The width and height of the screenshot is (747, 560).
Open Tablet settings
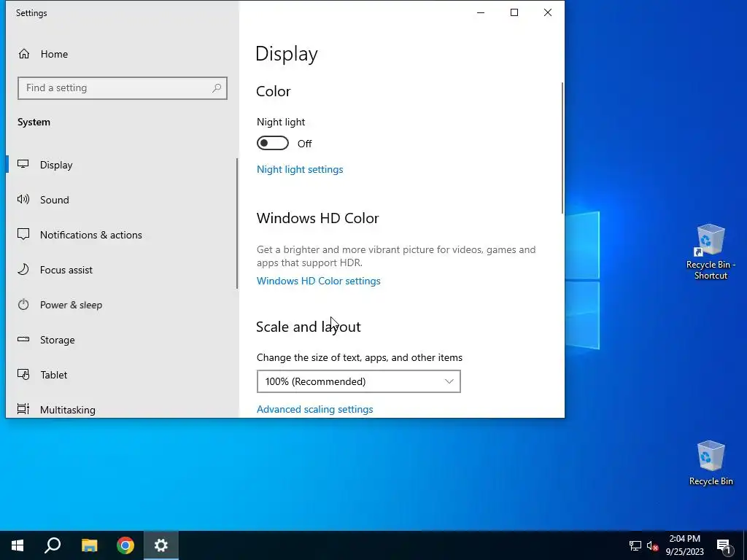[121, 375]
